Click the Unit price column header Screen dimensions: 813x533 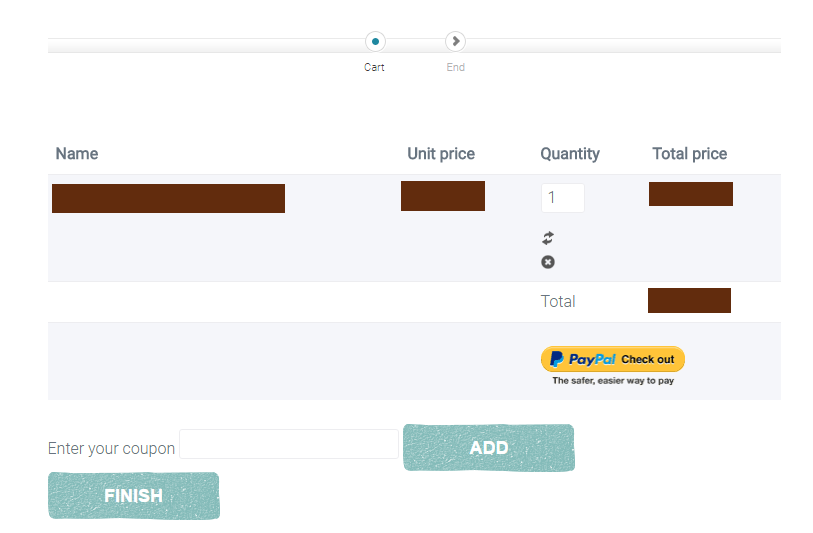pyautogui.click(x=441, y=154)
